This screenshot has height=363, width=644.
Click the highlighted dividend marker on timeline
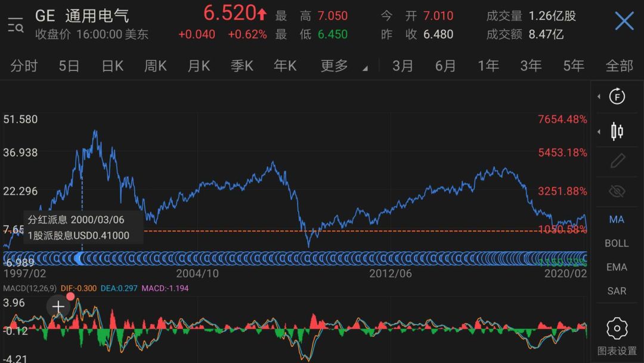[79, 259]
